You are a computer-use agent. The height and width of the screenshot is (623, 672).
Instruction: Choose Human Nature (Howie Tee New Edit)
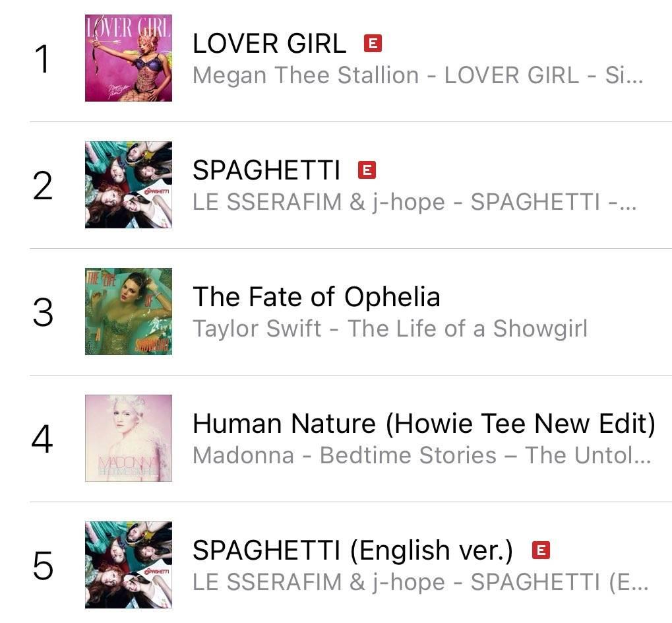click(423, 424)
